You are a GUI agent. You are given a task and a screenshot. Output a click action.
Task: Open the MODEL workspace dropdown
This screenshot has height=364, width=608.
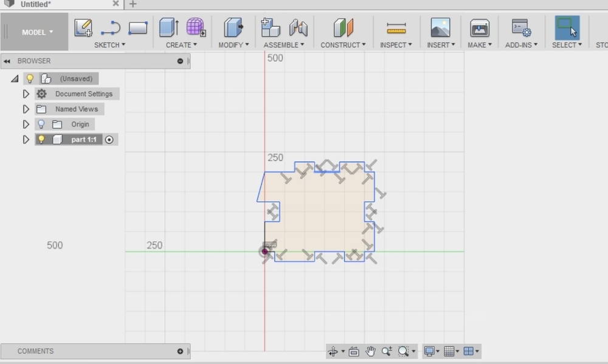tap(38, 32)
